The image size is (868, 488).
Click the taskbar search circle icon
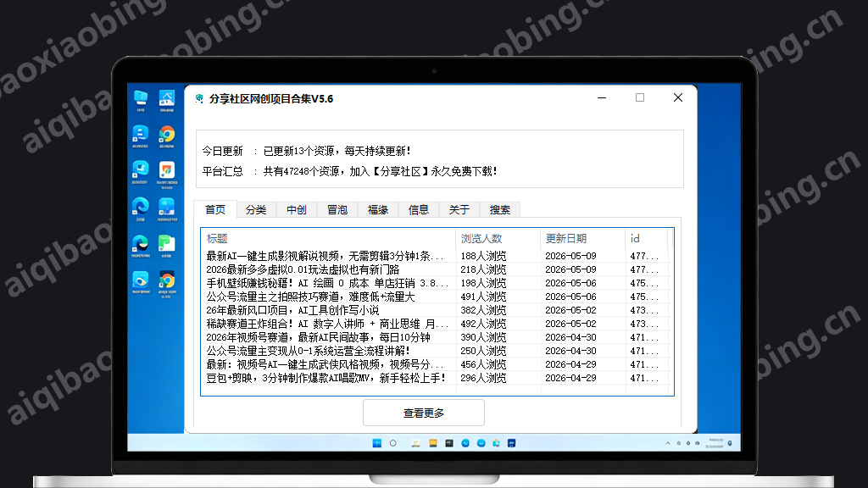(x=393, y=443)
